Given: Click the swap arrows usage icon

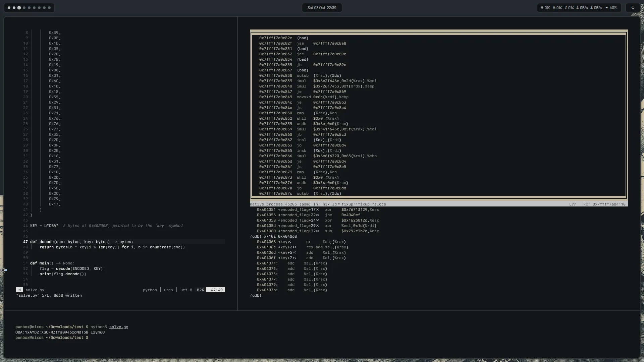Looking at the screenshot, I should click(x=566, y=8).
